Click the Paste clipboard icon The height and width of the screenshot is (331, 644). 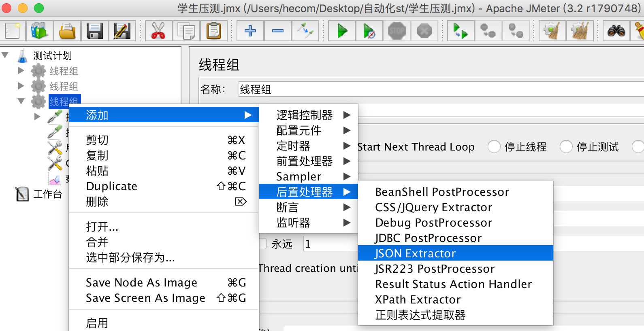tap(213, 31)
